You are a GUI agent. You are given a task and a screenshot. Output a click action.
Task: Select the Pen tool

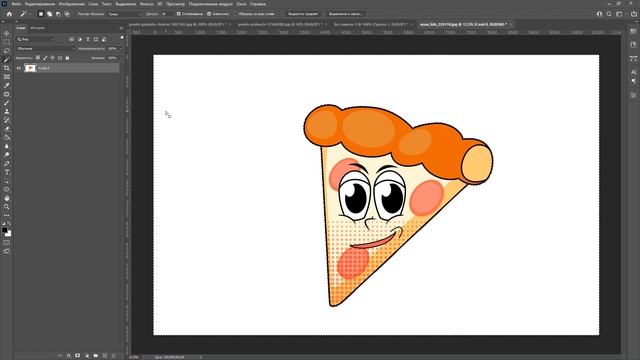pyautogui.click(x=7, y=164)
